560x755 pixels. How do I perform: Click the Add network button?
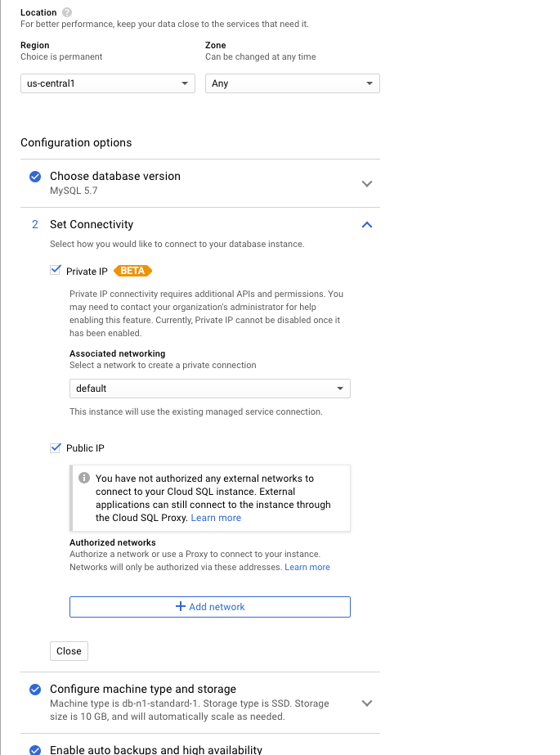(x=209, y=607)
